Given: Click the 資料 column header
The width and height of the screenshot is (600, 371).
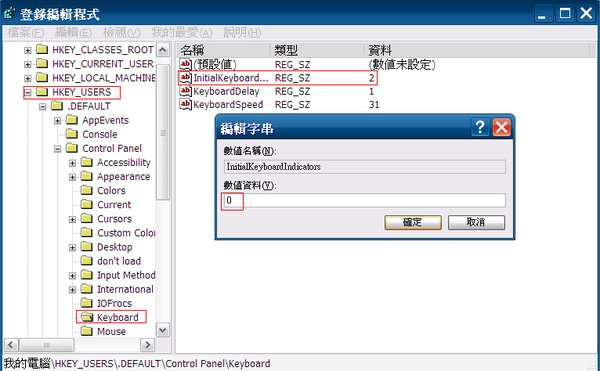Looking at the screenshot, I should pyautogui.click(x=477, y=50).
